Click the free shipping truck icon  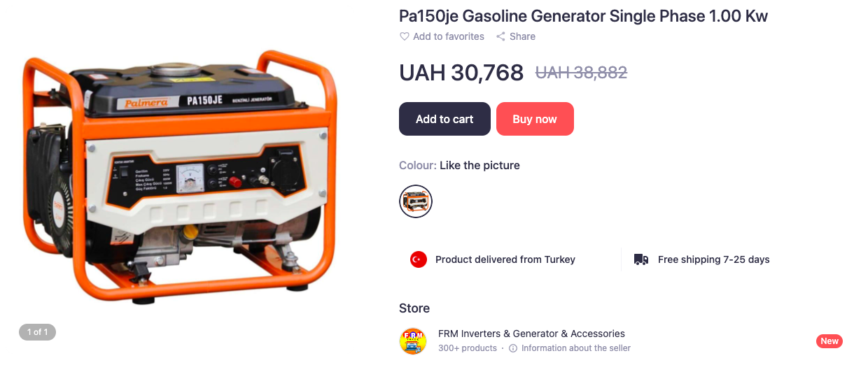pyautogui.click(x=641, y=259)
